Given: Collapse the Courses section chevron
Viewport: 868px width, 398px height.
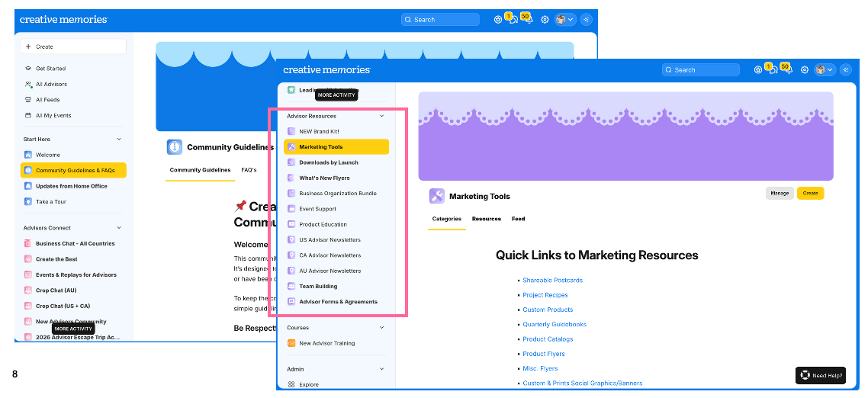Looking at the screenshot, I should 381,328.
